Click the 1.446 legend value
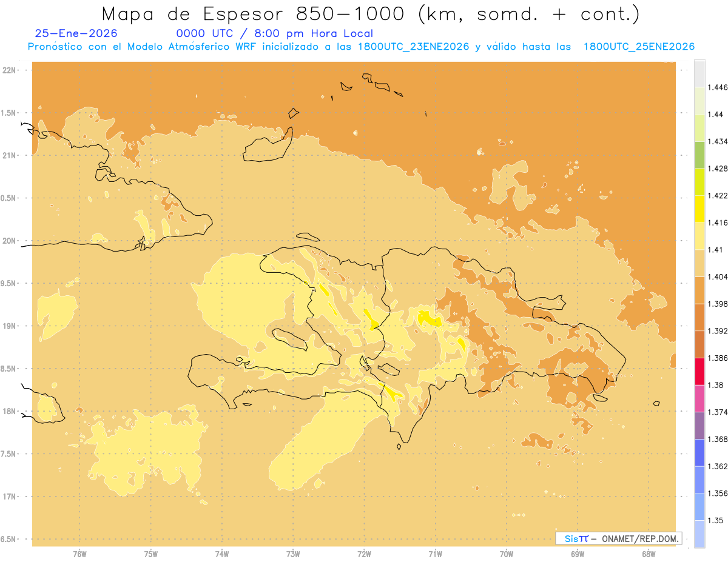 (x=716, y=87)
